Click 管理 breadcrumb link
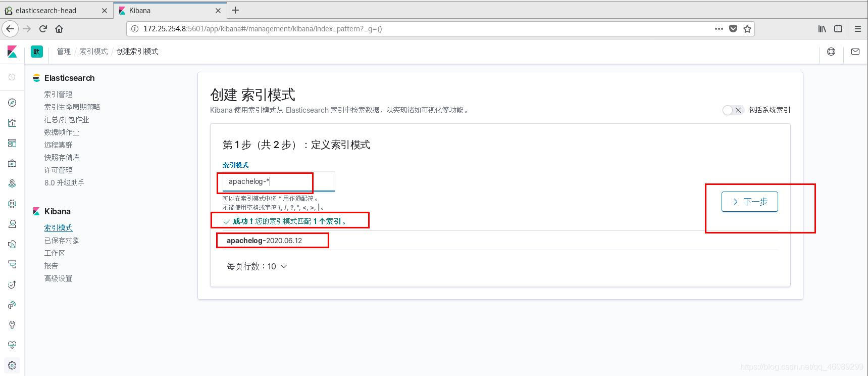This screenshot has width=868, height=376. tap(64, 52)
